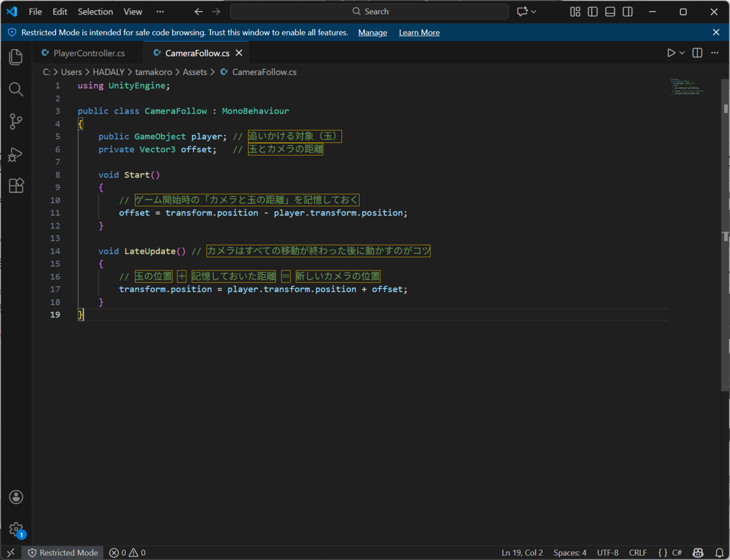Screen dimensions: 730x560
Task: Toggle the primary side bar layout button
Action: tap(593, 12)
